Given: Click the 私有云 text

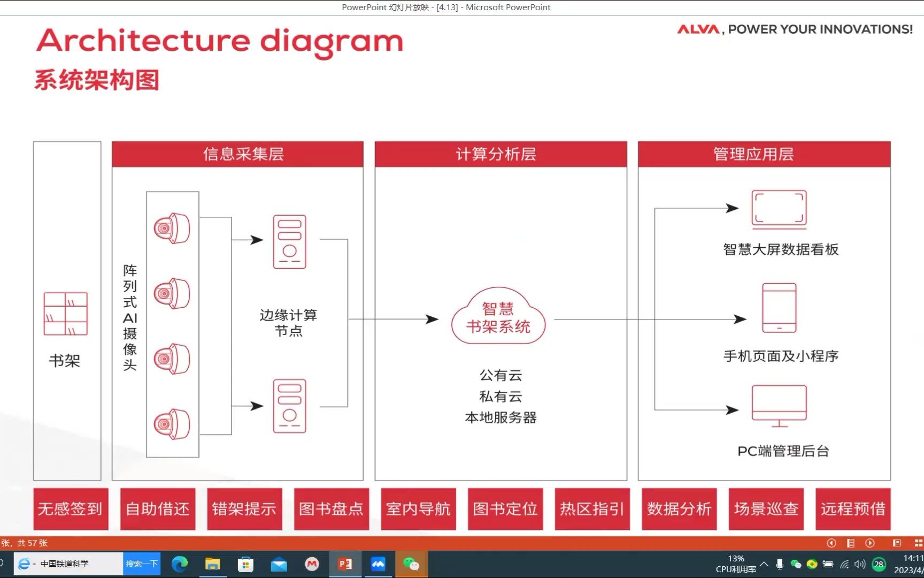Looking at the screenshot, I should coord(500,397).
